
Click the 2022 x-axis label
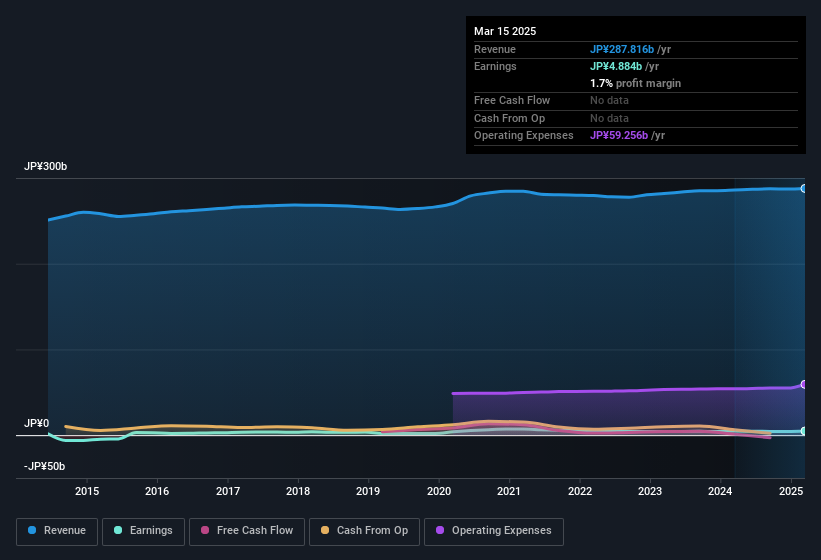point(580,491)
